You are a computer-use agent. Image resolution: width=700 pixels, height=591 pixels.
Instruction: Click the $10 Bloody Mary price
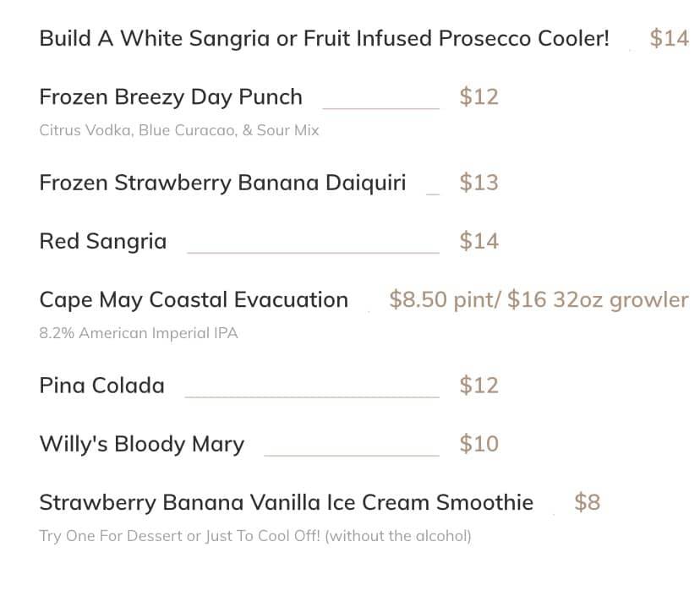479,445
